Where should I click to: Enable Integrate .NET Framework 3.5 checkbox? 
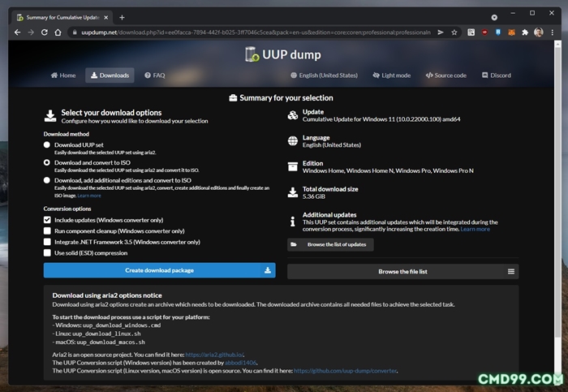(47, 242)
